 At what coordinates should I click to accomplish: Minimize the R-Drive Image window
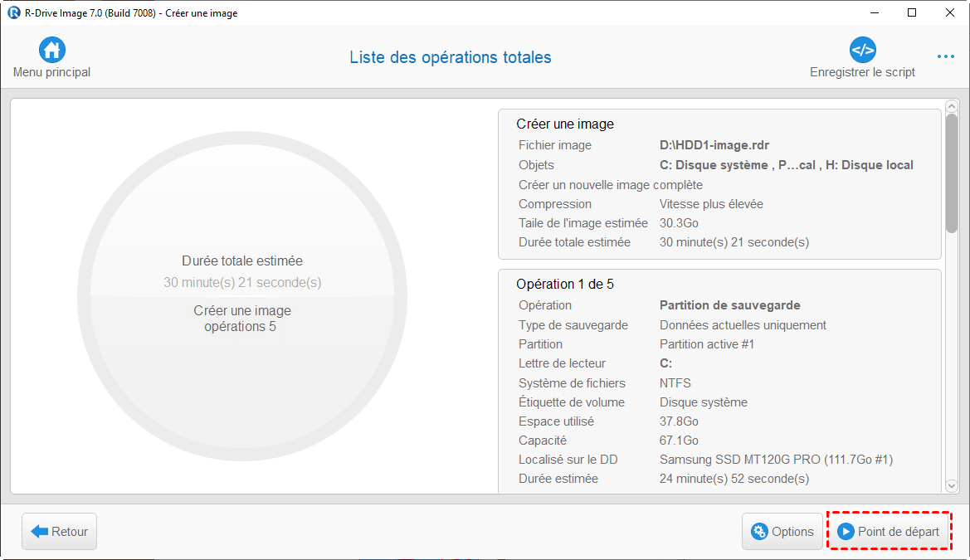[874, 12]
